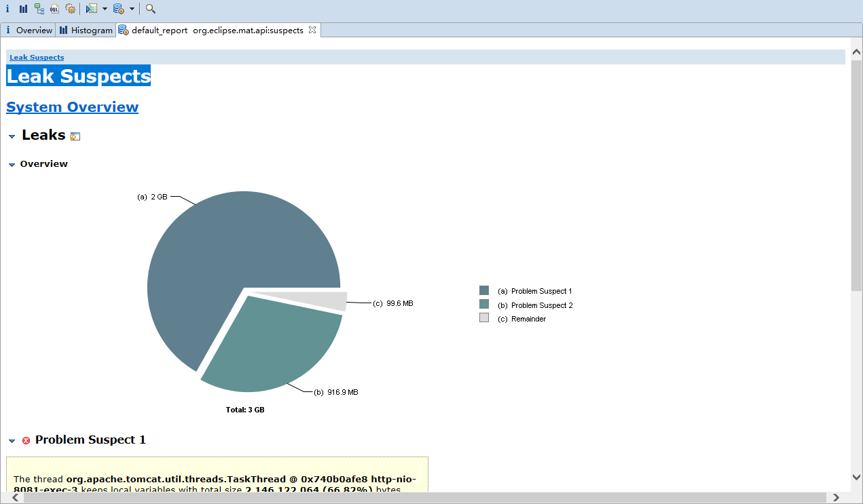Screen dimensions: 863x504
Task: Click the horizontal scrollbar right arrow
Action: point(837,497)
